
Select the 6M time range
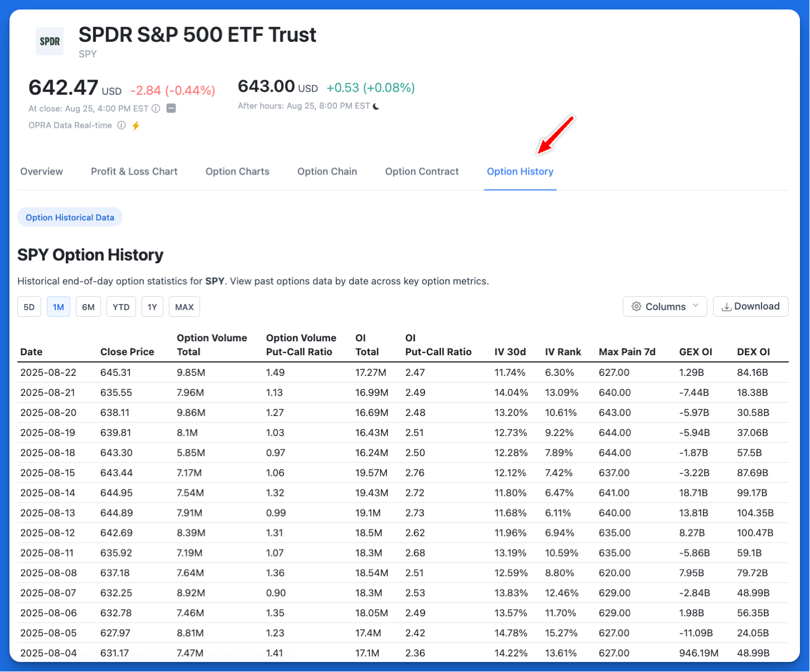click(88, 307)
